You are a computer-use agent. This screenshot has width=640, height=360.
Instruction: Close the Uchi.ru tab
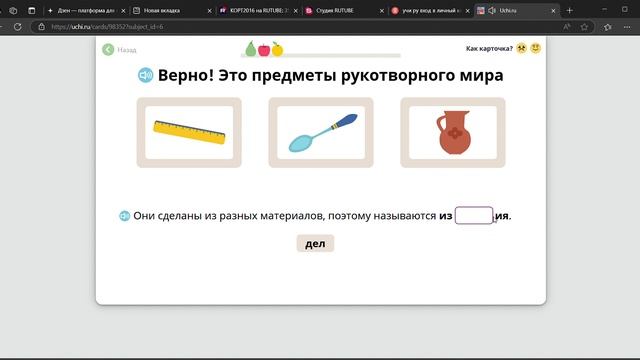(553, 11)
